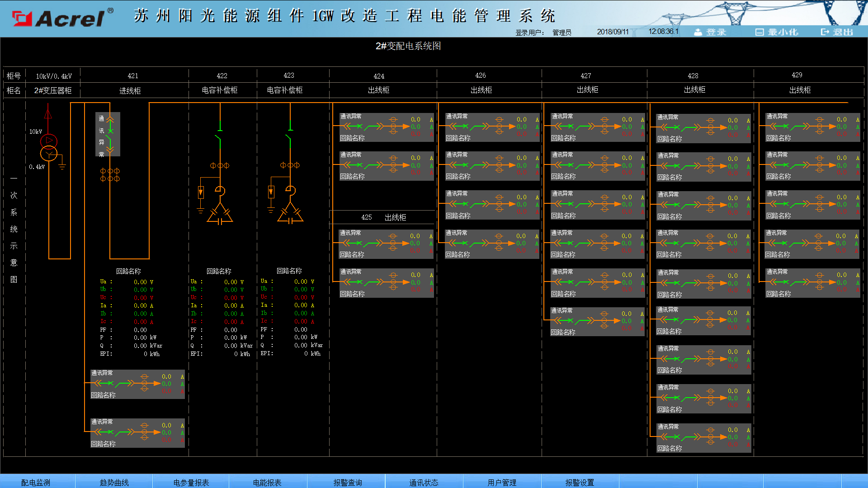Click the upper feeder breaker below cabinet 421 readings
This screenshot has height=488, width=868.
point(137,384)
